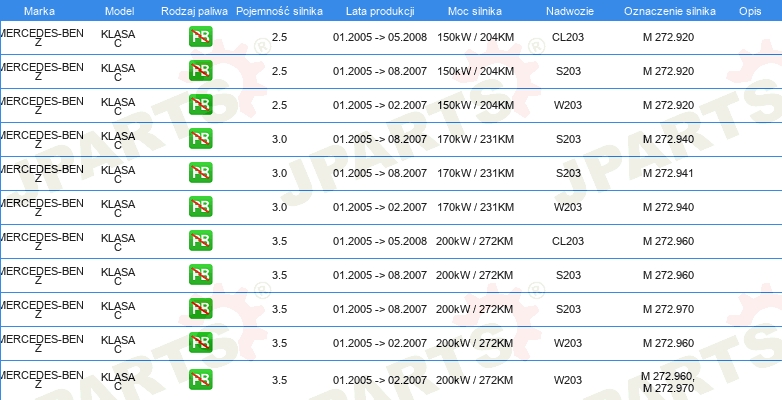Click the fuel icon in the row listing M 272.960, M 272.970
Viewport: 782px width, 400px height.
(x=200, y=380)
